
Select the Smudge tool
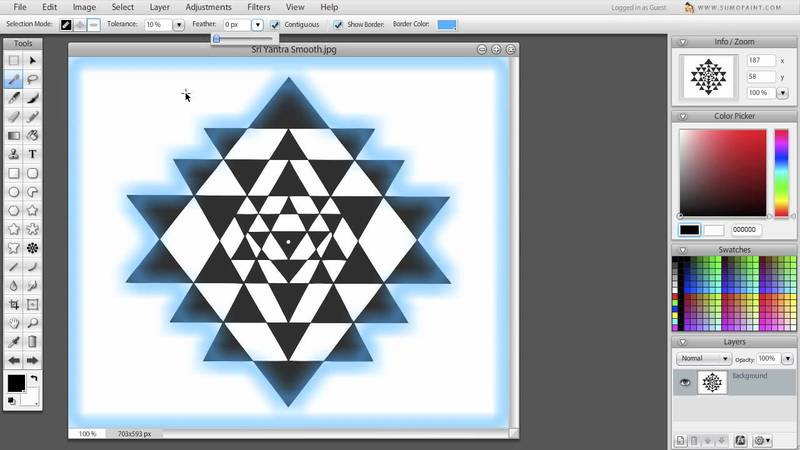coord(32,286)
